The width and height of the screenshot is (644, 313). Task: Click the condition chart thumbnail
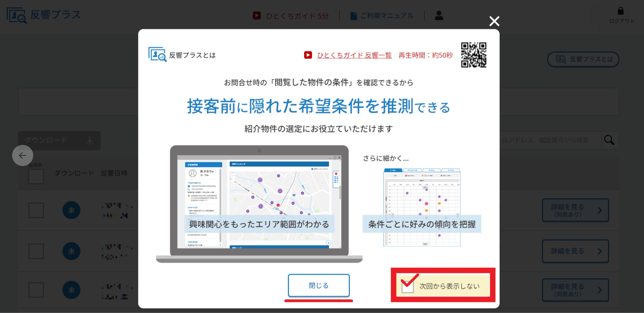pos(422,207)
